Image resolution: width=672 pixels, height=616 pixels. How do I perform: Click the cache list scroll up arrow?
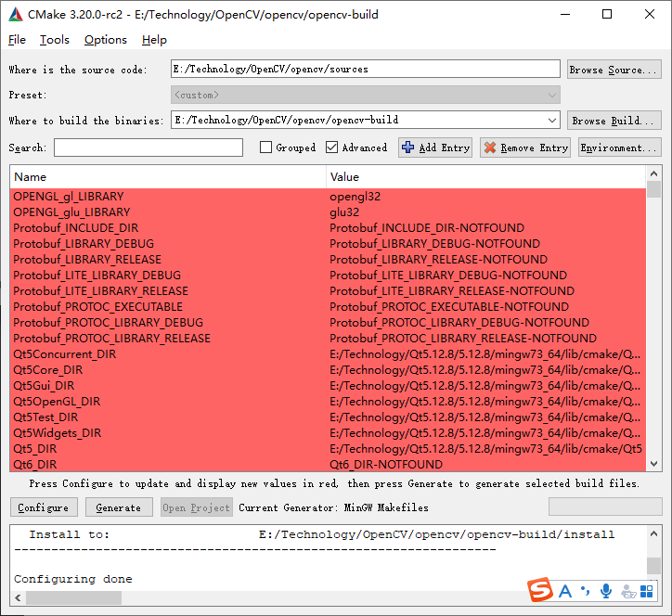coord(653,173)
